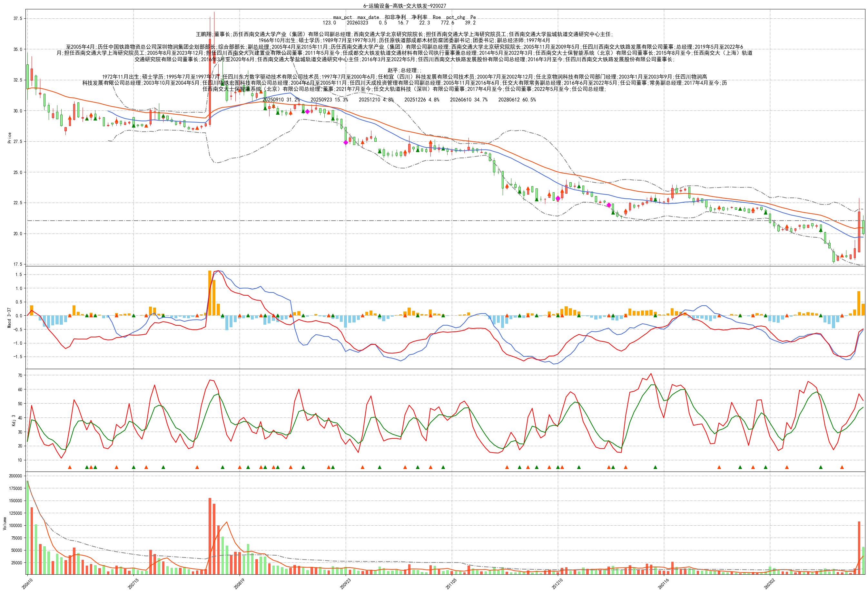Screen dimensions: 868x593
Task: Click the first orange triangle in the Kdj panel bottom row
Action: 69,467
